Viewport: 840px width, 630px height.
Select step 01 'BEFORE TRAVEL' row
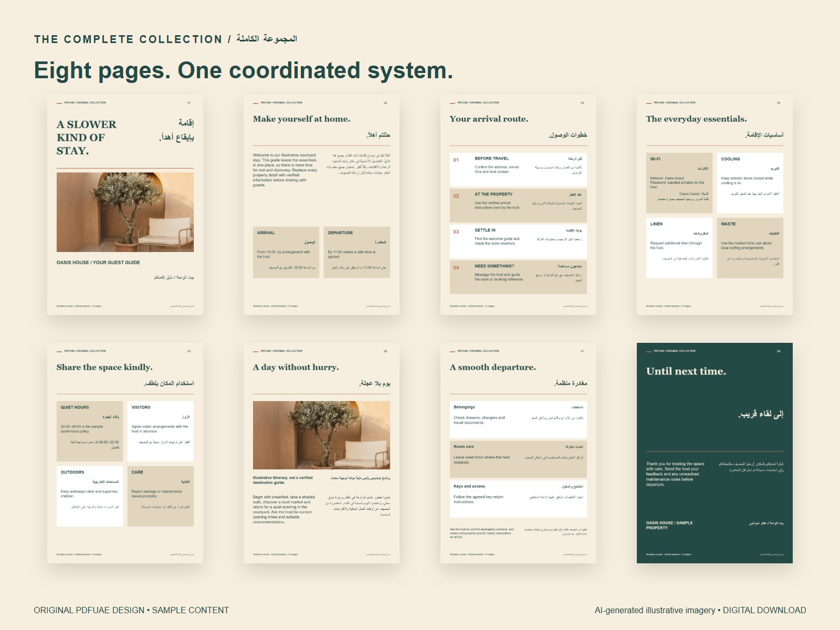click(x=518, y=170)
